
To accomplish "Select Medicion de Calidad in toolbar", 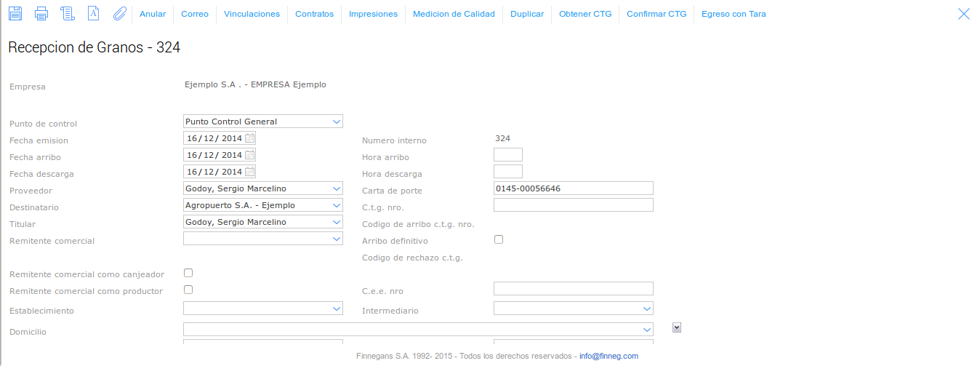I will pyautogui.click(x=454, y=14).
